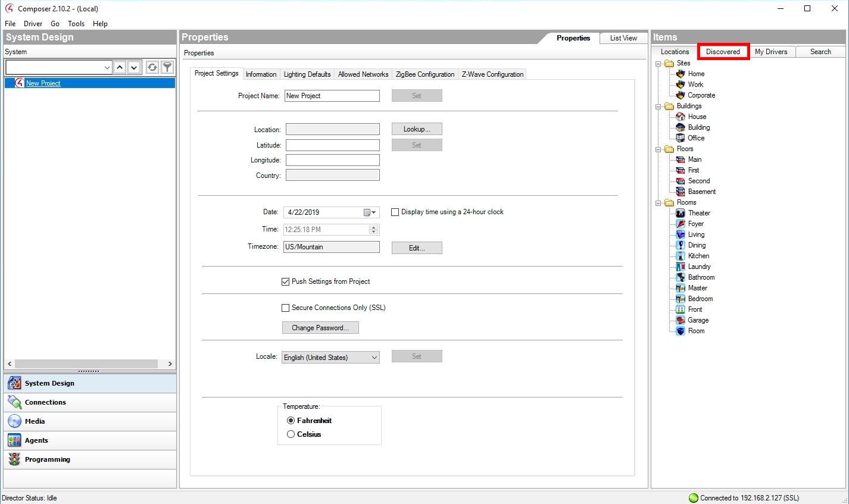The image size is (849, 504).
Task: Click in the Project Name field
Action: (332, 96)
